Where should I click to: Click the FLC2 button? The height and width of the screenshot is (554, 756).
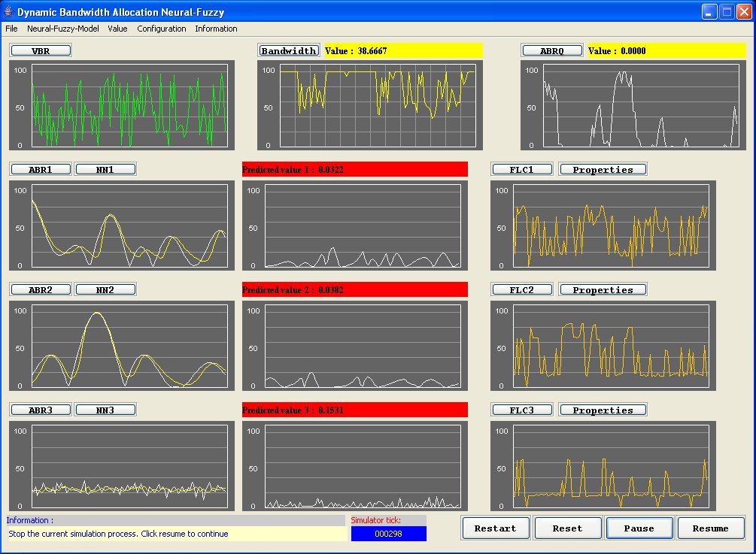522,289
